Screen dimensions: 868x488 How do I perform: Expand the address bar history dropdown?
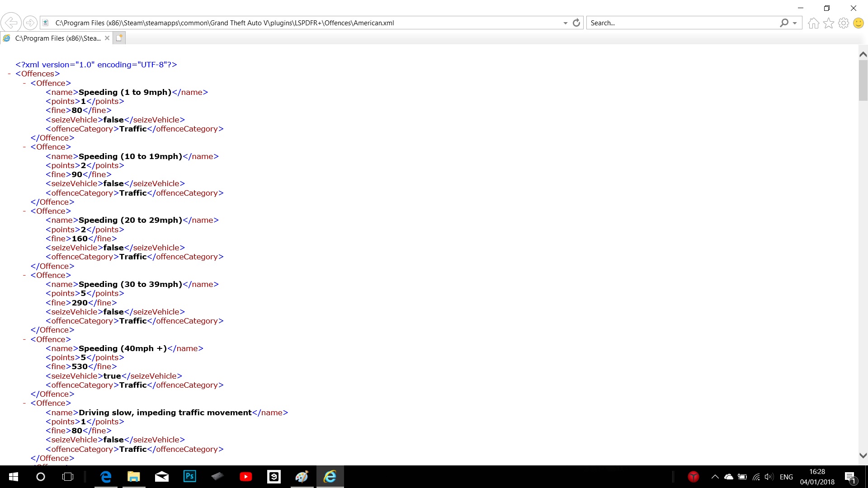coord(565,23)
